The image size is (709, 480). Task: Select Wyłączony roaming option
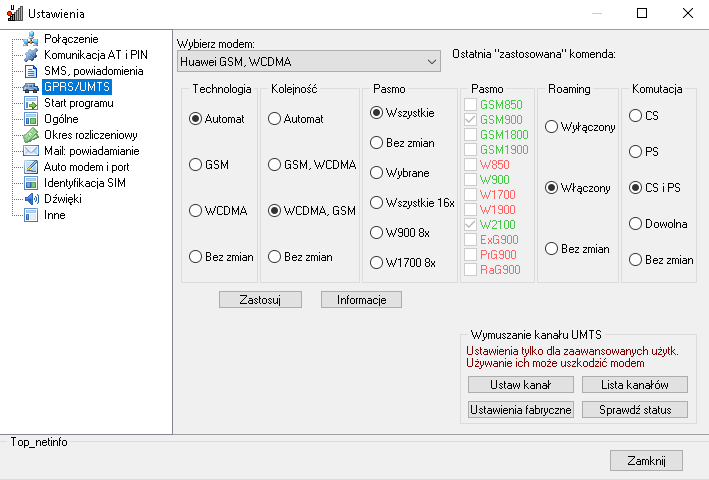click(x=551, y=127)
